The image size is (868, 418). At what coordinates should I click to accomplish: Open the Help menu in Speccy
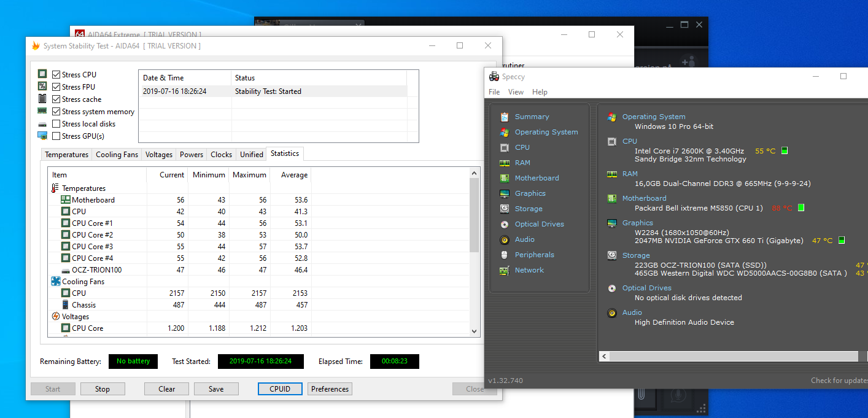[540, 92]
